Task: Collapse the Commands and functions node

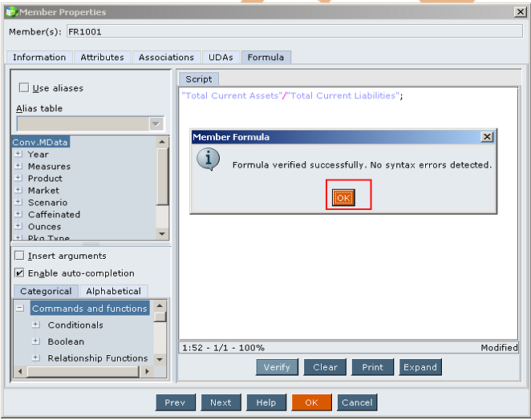Action: click(20, 309)
